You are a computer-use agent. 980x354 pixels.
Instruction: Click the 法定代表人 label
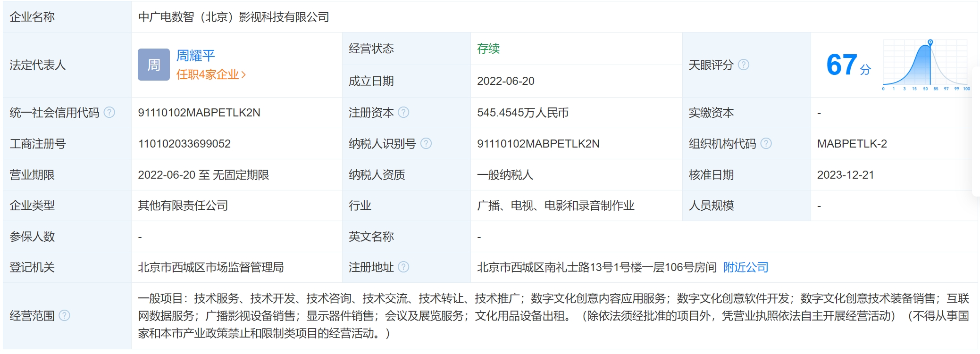(x=38, y=65)
